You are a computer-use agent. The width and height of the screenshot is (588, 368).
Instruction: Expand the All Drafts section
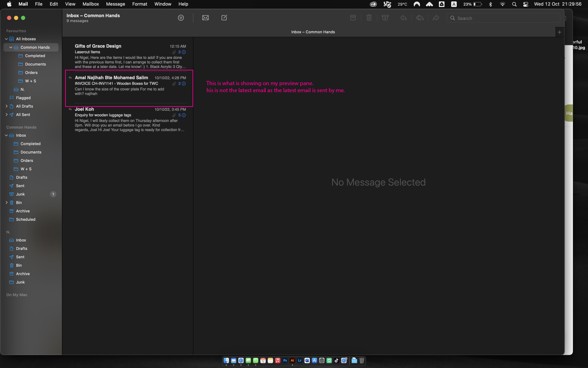click(x=6, y=106)
